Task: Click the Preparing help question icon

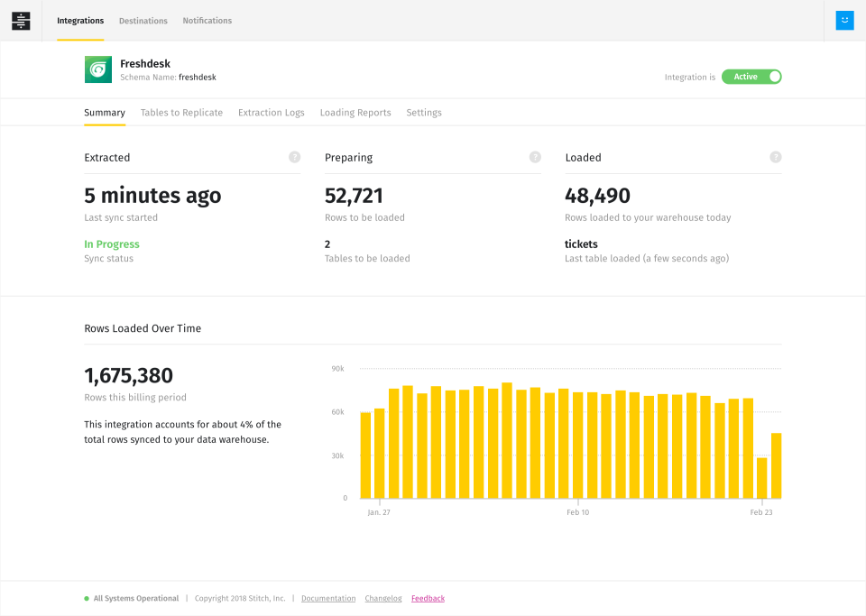Action: (535, 157)
